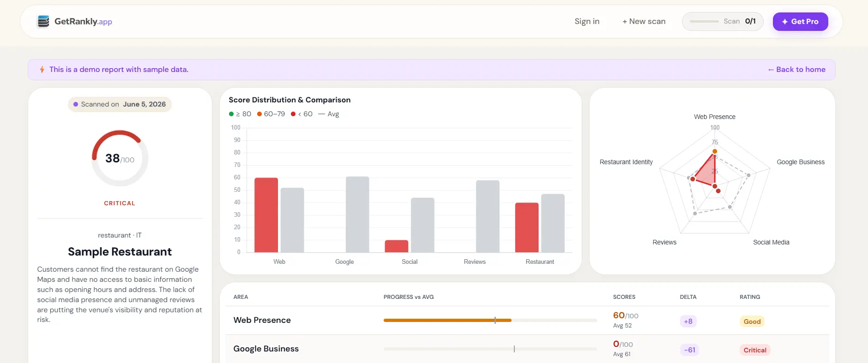Click the red Web score bar
This screenshot has width=868, height=363.
266,215
